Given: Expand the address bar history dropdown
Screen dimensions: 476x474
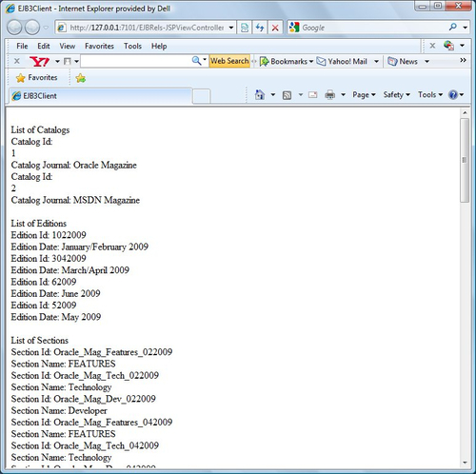Looking at the screenshot, I should 231,28.
